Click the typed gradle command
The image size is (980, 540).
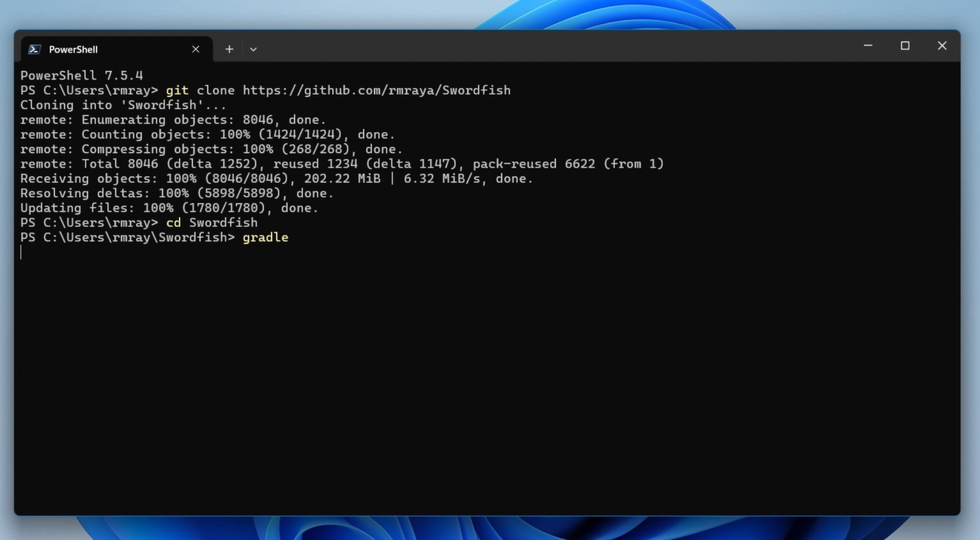[x=265, y=237]
